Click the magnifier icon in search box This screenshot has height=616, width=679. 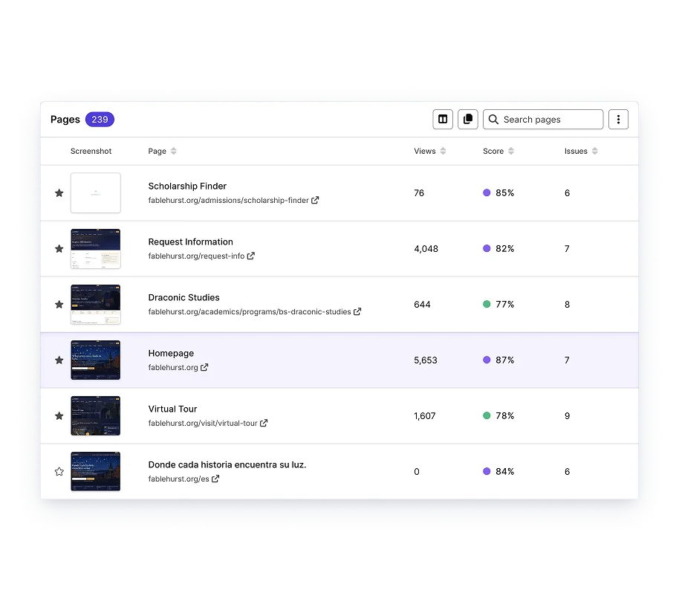pos(493,119)
